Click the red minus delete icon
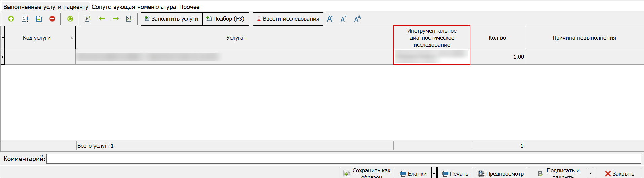The width and height of the screenshot is (644, 178). coord(52,19)
